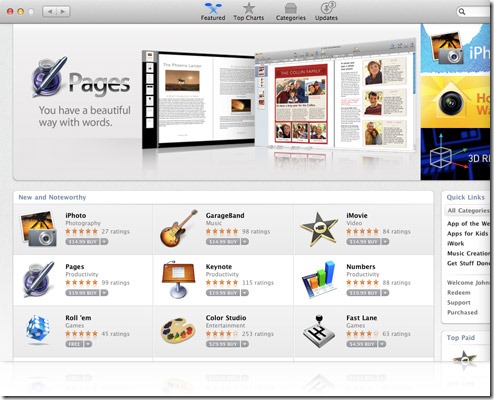
Task: Open the Fast Lane app title
Action: point(362,318)
